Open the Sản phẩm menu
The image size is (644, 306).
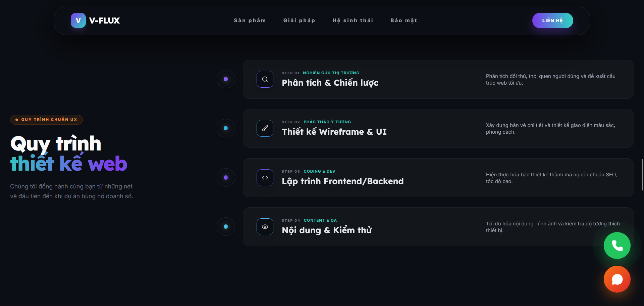(250, 20)
